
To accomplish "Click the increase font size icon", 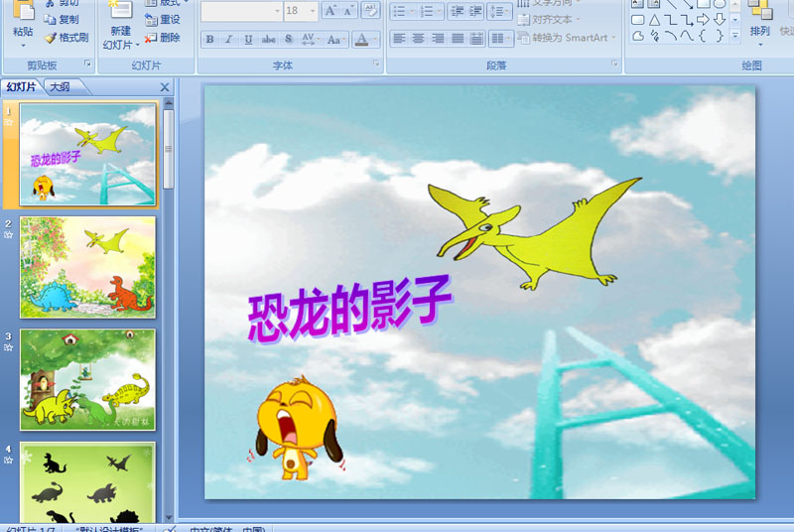I will [331, 11].
